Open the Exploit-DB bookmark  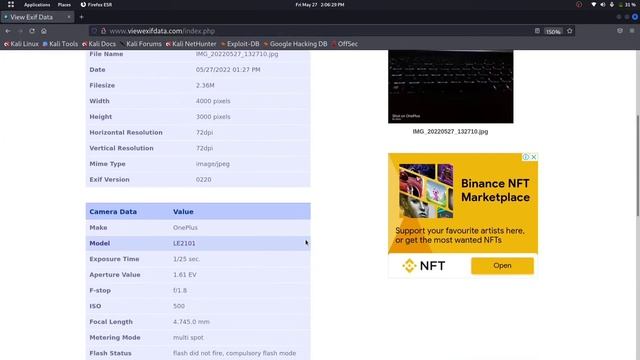240,44
